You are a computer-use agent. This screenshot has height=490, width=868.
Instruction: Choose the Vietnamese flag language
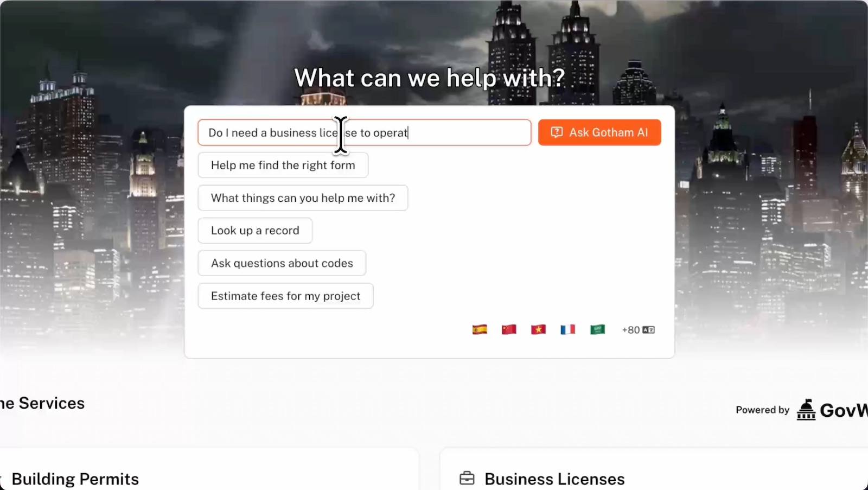pos(538,329)
